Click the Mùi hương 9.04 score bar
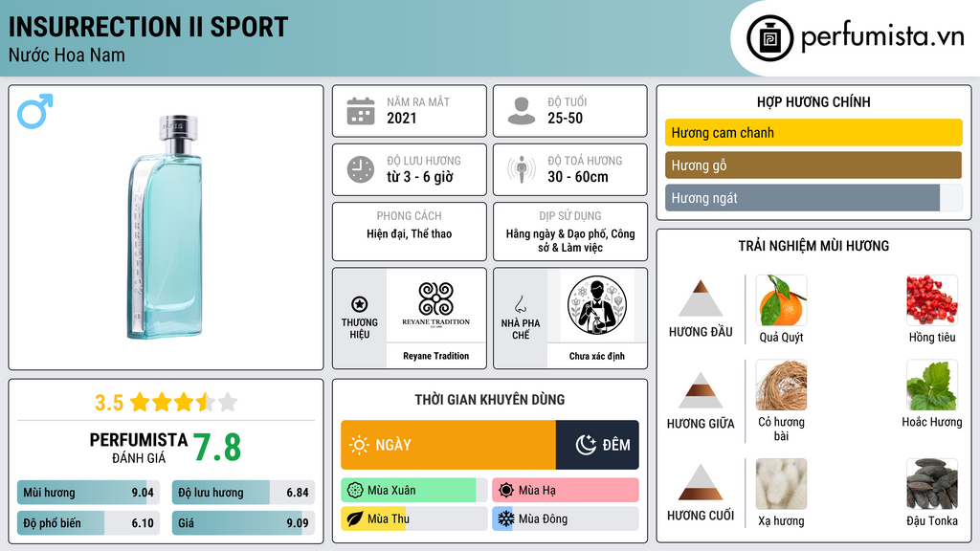This screenshot has height=551, width=980. point(88,493)
